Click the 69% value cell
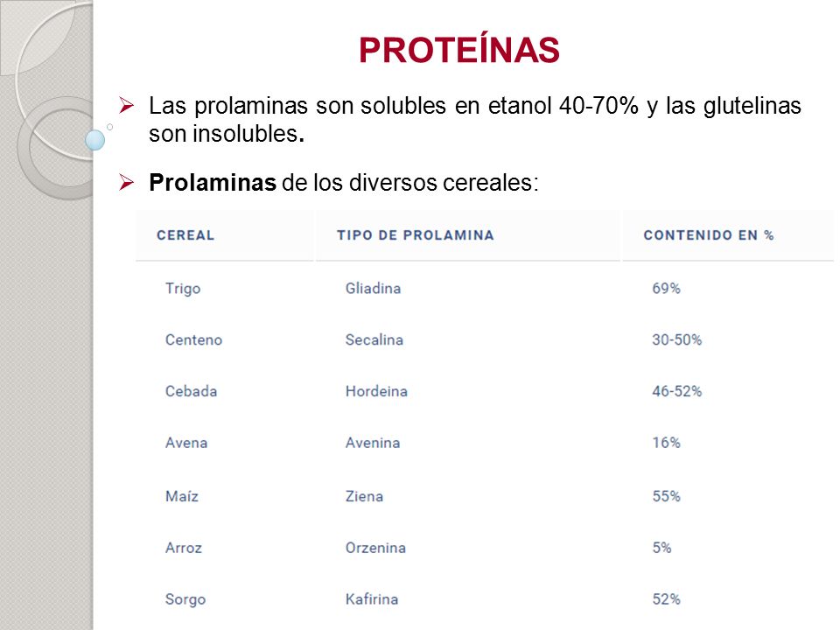 tap(666, 288)
